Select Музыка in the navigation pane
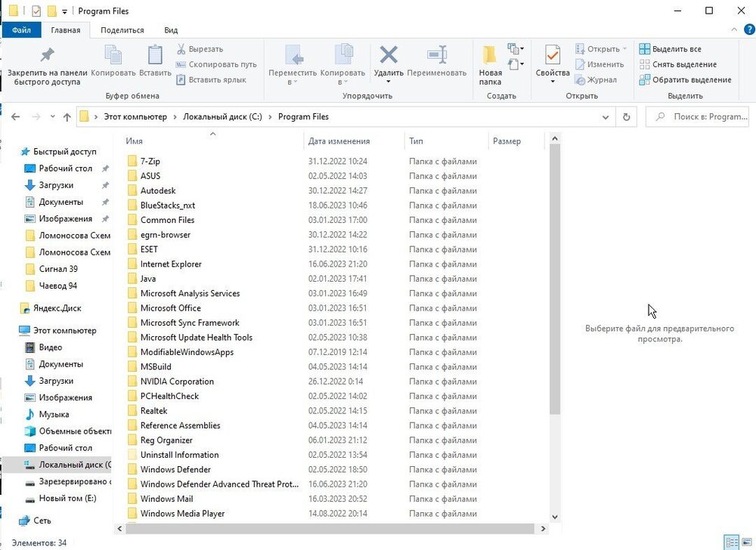 point(47,414)
